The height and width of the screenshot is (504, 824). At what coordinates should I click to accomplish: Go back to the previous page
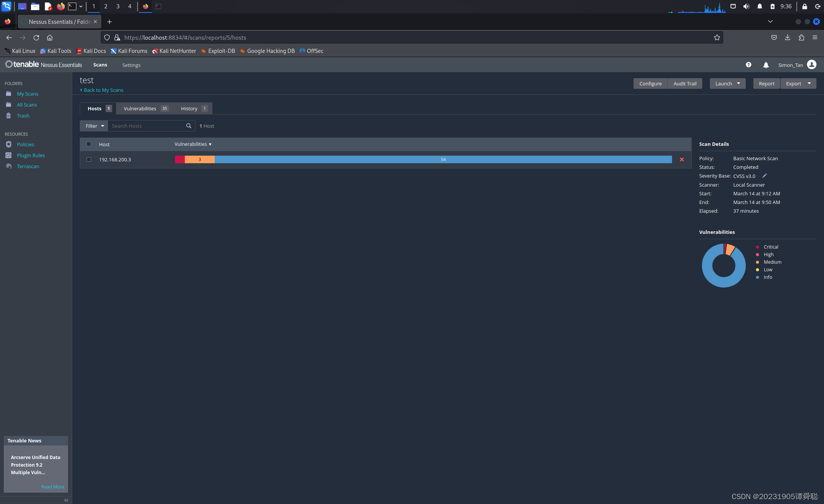coord(9,37)
